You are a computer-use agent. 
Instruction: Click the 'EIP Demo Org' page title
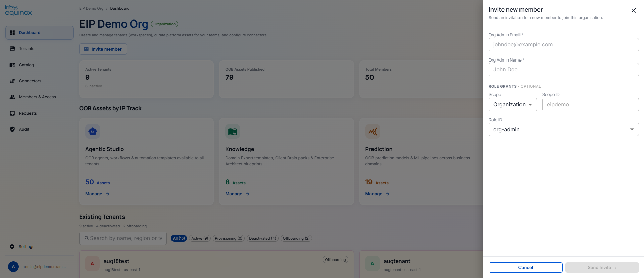tap(113, 24)
